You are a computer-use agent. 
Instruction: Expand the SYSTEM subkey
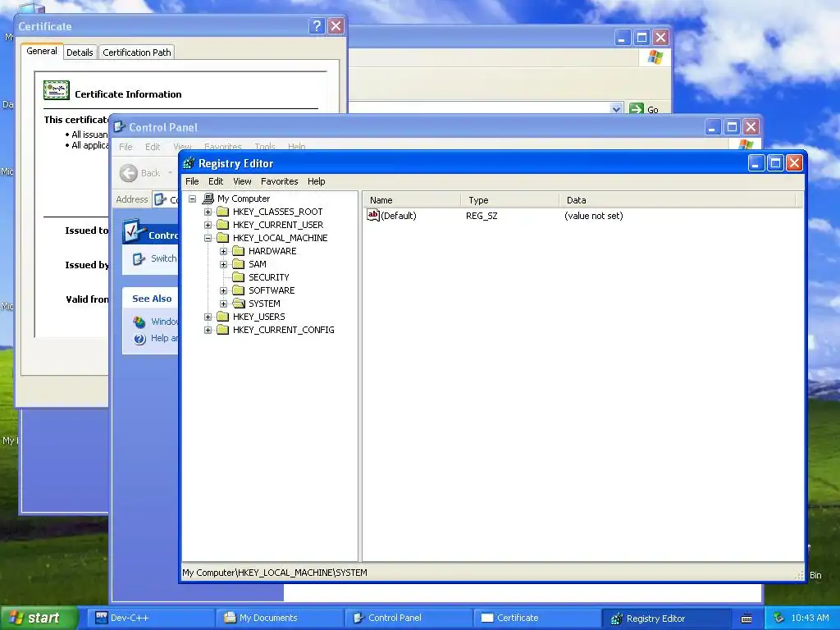click(x=223, y=304)
